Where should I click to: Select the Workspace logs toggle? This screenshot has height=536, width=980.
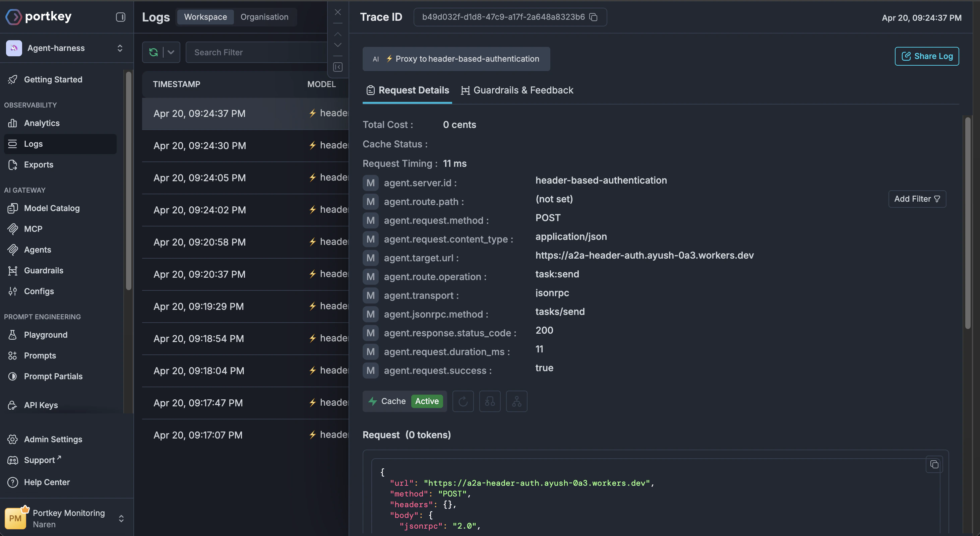(x=205, y=17)
